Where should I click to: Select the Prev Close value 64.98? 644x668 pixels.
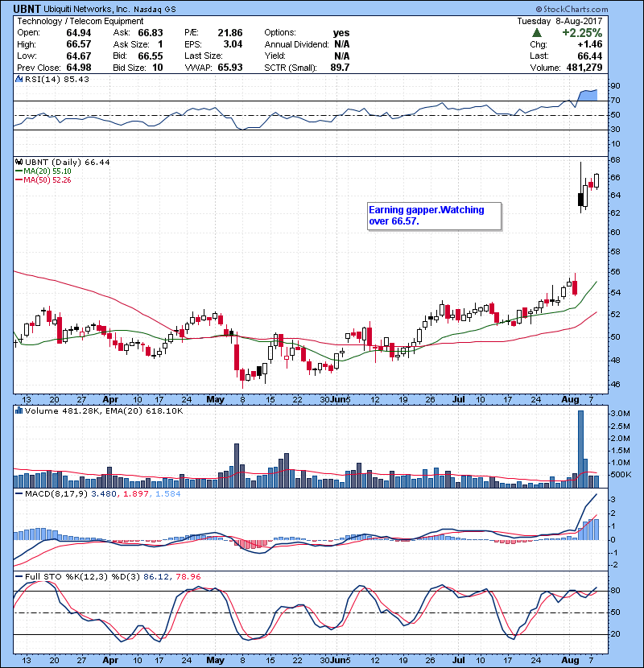coord(78,68)
